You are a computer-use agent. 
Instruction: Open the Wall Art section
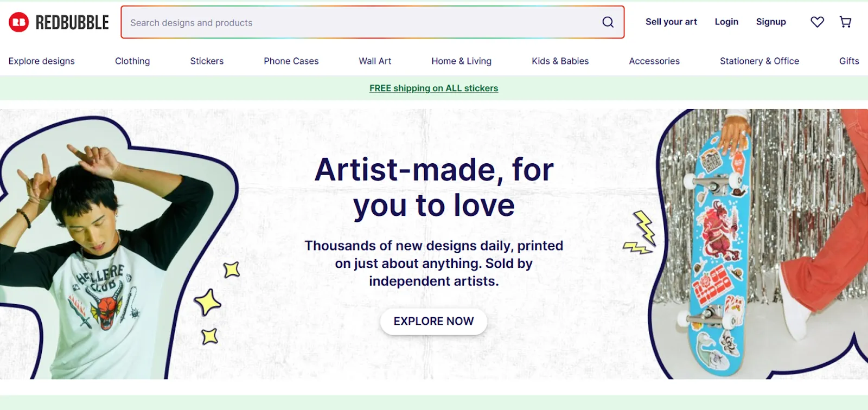[375, 61]
